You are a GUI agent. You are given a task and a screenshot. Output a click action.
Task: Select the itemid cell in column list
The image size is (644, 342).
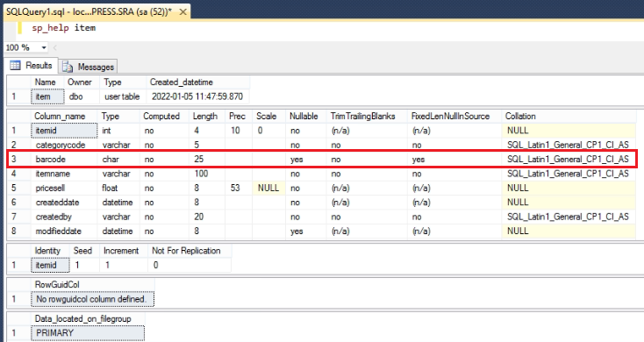click(x=64, y=131)
